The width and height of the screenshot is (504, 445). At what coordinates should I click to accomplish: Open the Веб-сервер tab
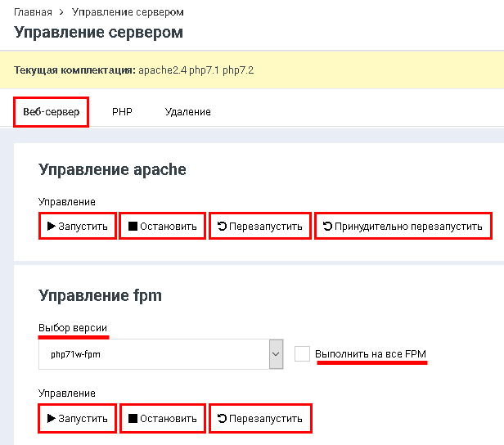[51, 112]
